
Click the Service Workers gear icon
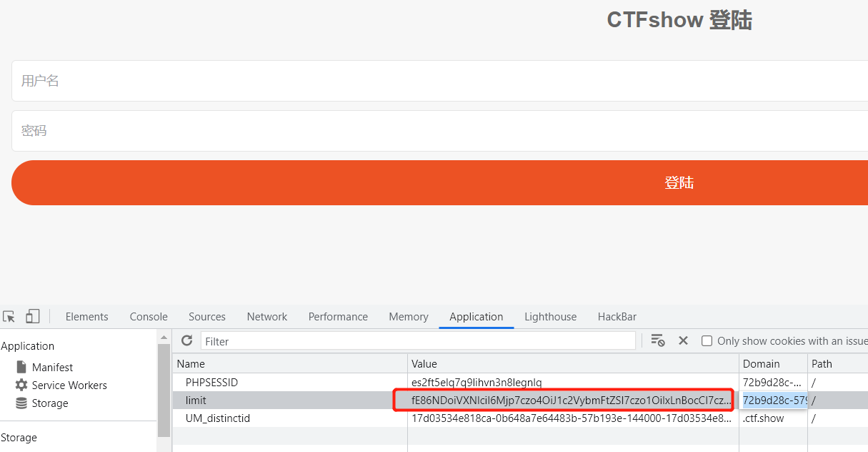click(x=21, y=385)
